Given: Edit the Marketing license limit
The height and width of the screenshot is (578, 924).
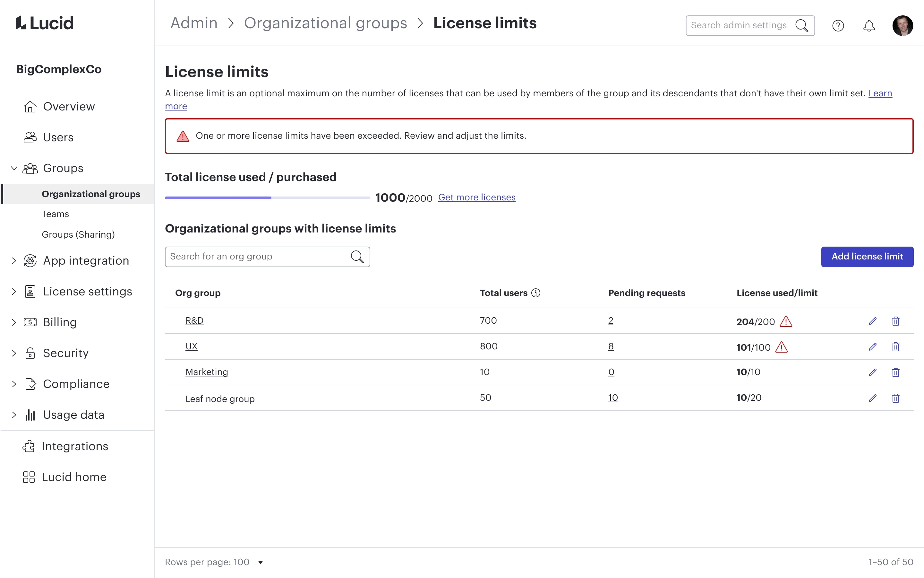Looking at the screenshot, I should [x=872, y=372].
